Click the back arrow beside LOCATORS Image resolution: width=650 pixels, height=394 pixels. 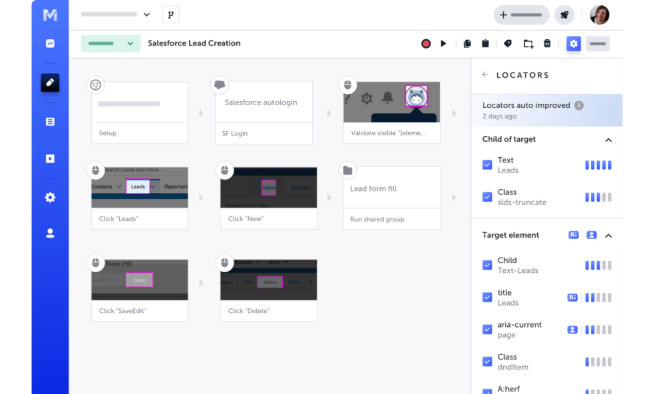(x=485, y=75)
